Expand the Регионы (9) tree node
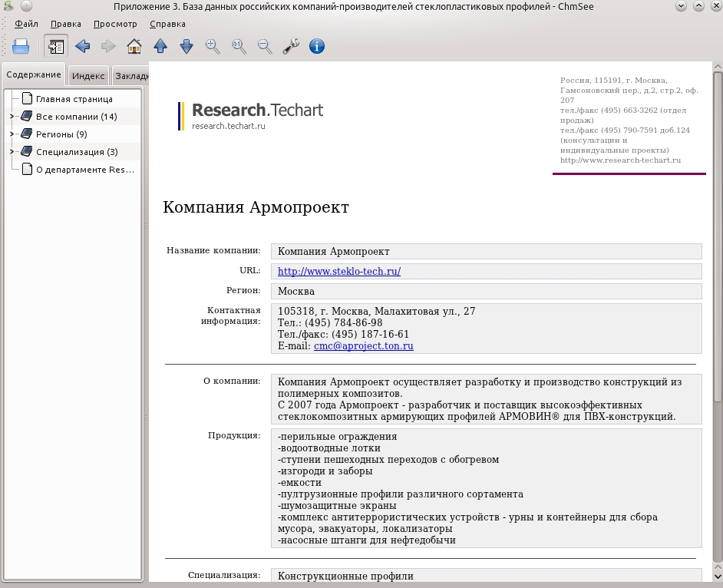723x588 pixels. click(x=12, y=134)
